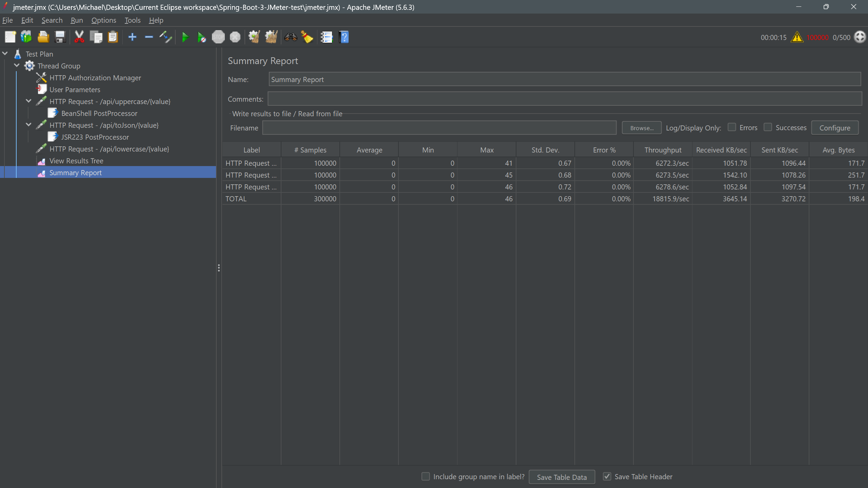Click the Shutdown test icon
Image resolution: width=868 pixels, height=488 pixels.
click(x=235, y=37)
